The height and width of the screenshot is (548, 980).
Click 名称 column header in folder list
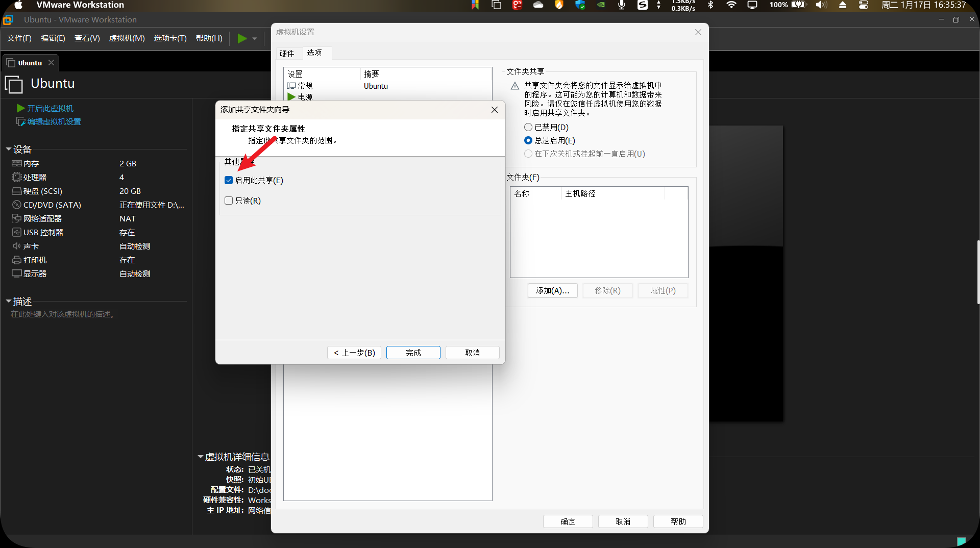point(536,193)
